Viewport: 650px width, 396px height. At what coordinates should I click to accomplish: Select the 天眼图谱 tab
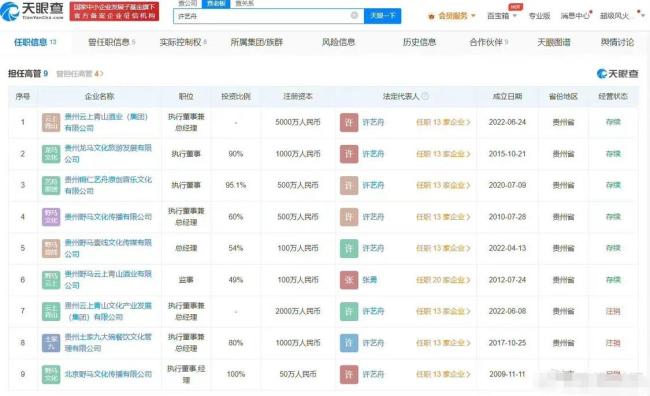click(554, 42)
